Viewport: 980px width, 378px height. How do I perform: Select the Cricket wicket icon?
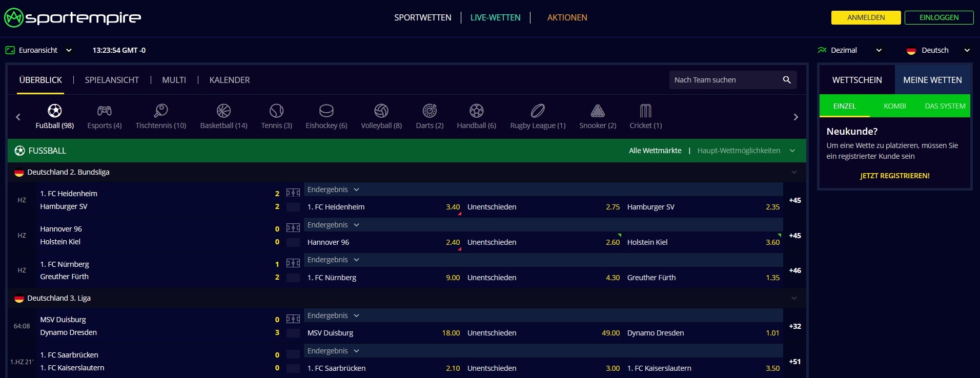tap(645, 111)
